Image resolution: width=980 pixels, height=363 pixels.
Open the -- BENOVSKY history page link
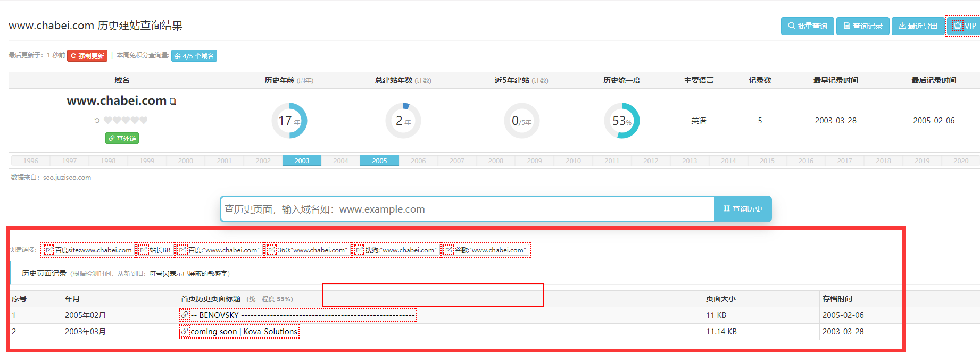click(x=298, y=315)
